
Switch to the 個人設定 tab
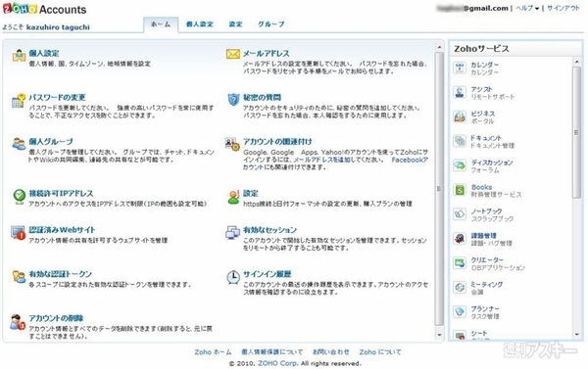point(200,24)
